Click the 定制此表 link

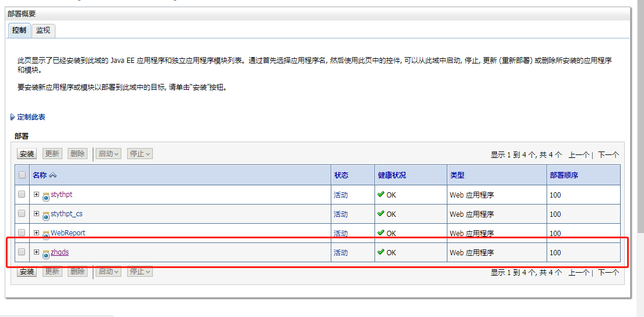pos(32,117)
